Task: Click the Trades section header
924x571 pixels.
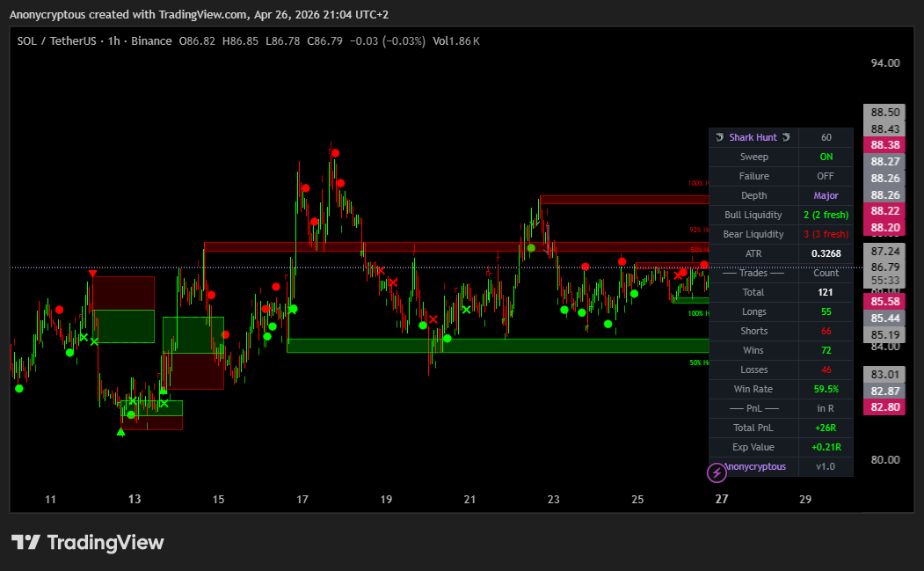Action: click(x=753, y=273)
